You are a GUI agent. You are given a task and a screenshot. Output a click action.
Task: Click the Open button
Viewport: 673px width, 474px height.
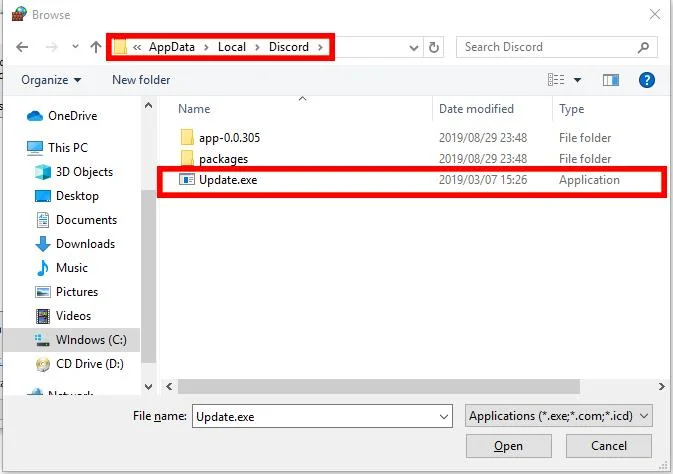pyautogui.click(x=509, y=446)
